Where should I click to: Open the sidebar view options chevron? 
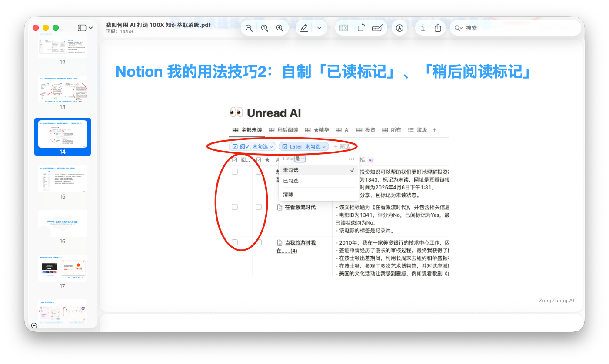pyautogui.click(x=91, y=28)
